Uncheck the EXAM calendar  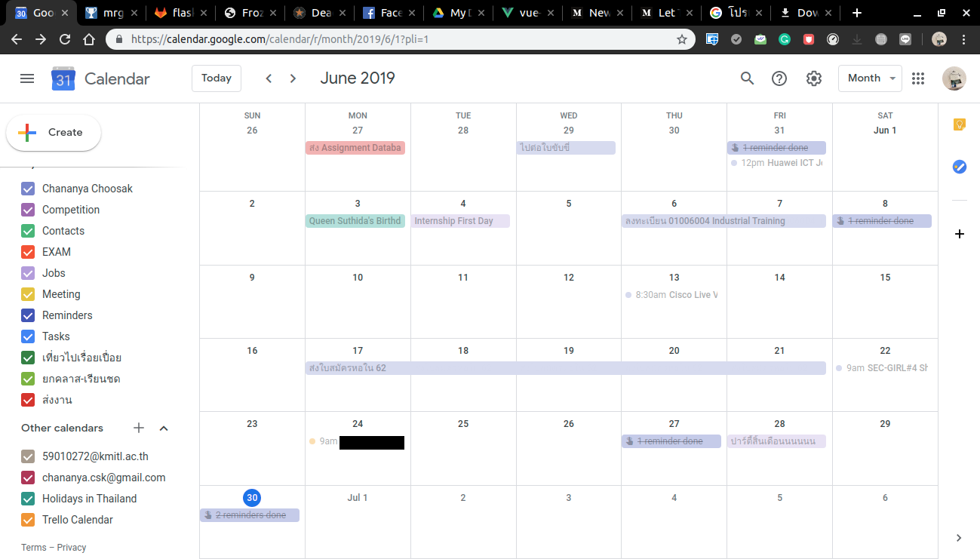pyautogui.click(x=28, y=252)
